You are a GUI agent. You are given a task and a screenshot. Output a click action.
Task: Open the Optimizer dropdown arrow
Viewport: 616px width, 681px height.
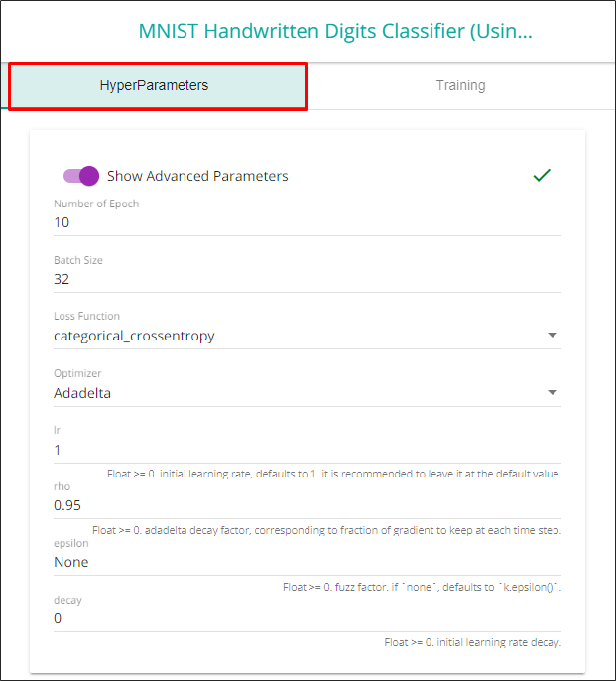click(553, 392)
